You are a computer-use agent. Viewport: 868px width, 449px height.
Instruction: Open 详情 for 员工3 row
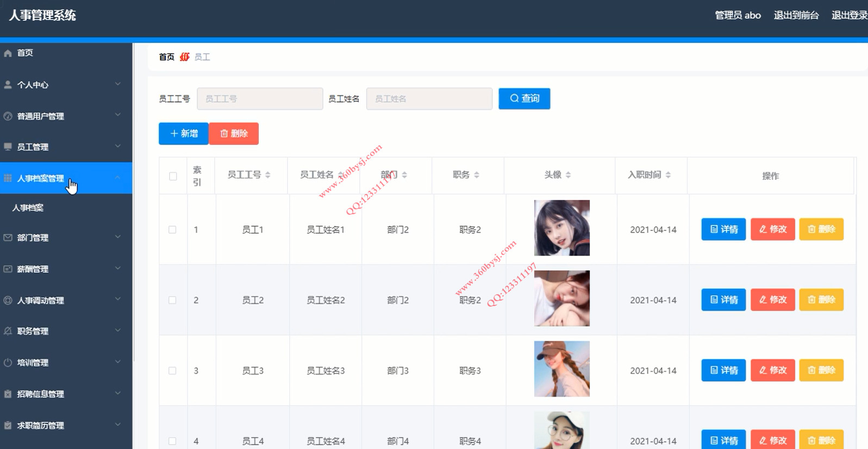[723, 371]
